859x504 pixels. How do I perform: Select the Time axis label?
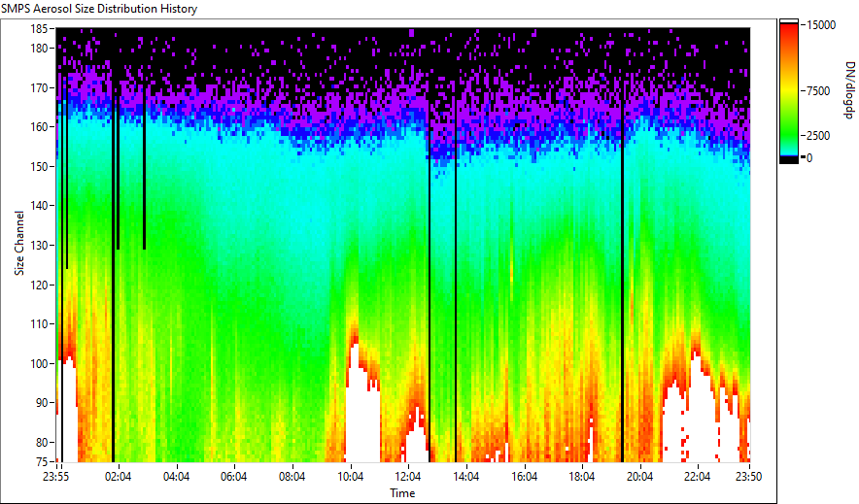402,493
